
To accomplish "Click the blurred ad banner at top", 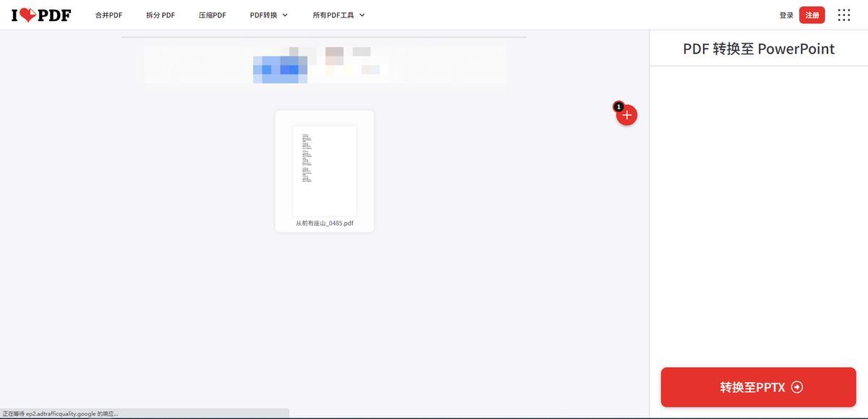I will pyautogui.click(x=322, y=64).
